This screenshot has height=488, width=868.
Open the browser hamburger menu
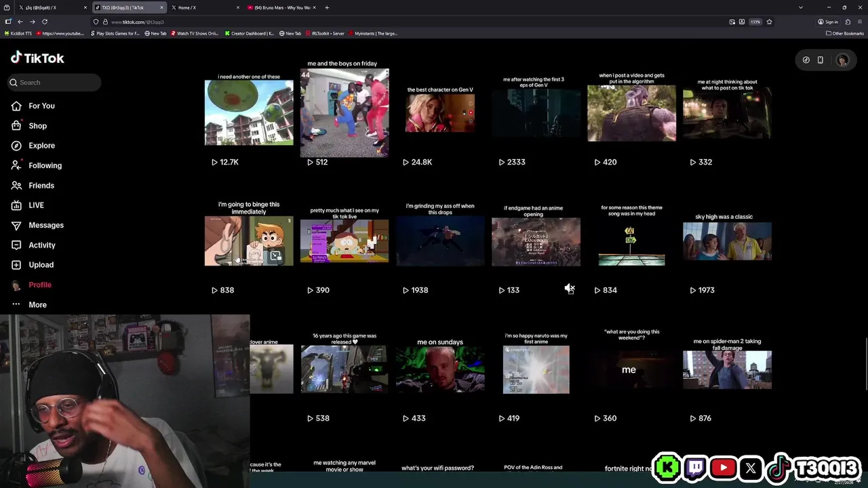point(859,22)
